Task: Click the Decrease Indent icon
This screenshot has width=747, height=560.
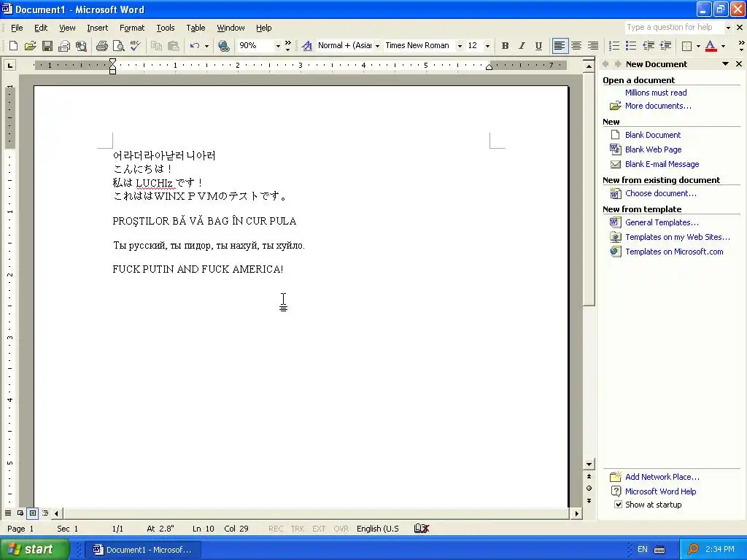Action: click(x=648, y=46)
